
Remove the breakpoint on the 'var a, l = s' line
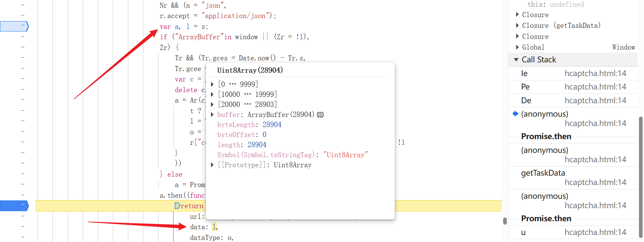(14, 26)
